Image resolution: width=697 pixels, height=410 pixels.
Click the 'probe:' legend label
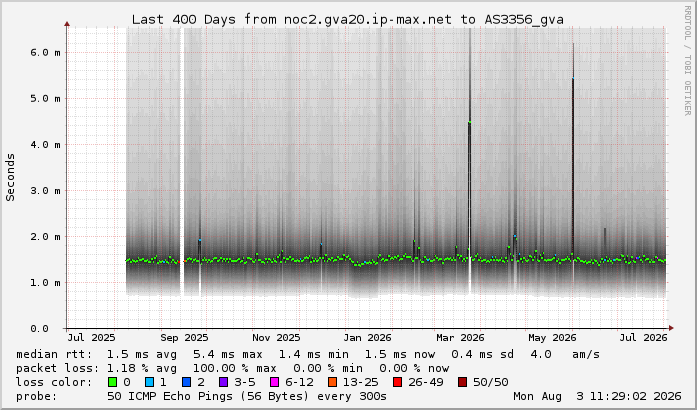click(x=37, y=396)
